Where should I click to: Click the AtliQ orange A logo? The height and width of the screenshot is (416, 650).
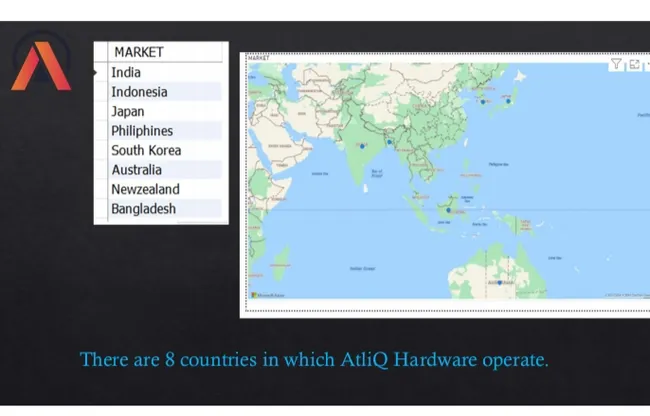coord(41,65)
